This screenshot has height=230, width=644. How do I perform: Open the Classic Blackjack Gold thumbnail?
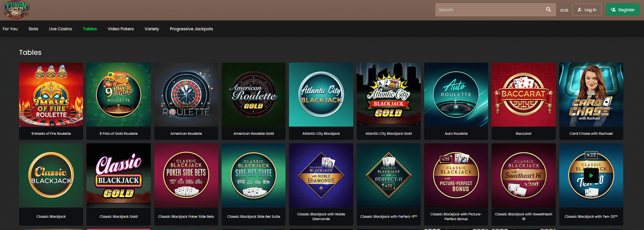pos(118,175)
